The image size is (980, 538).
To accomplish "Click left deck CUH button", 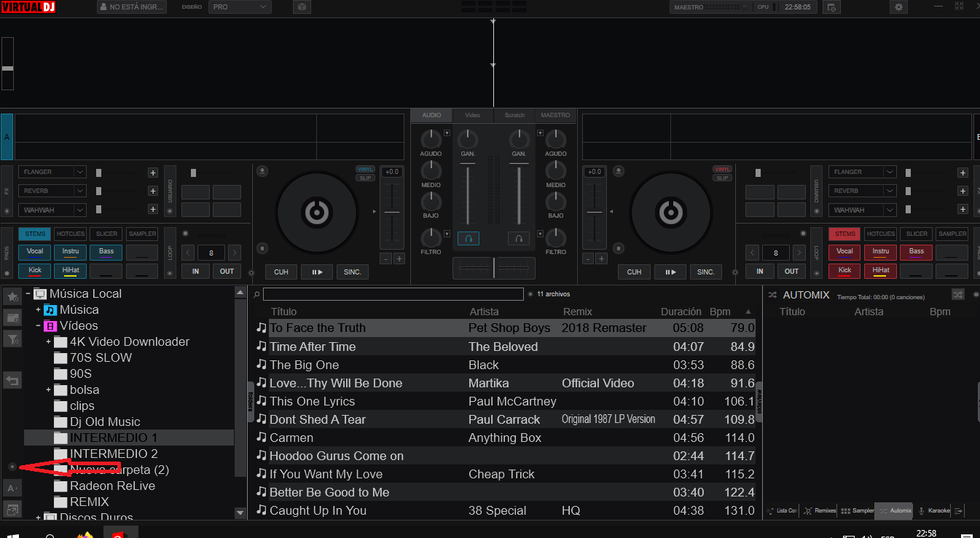I will click(x=281, y=272).
